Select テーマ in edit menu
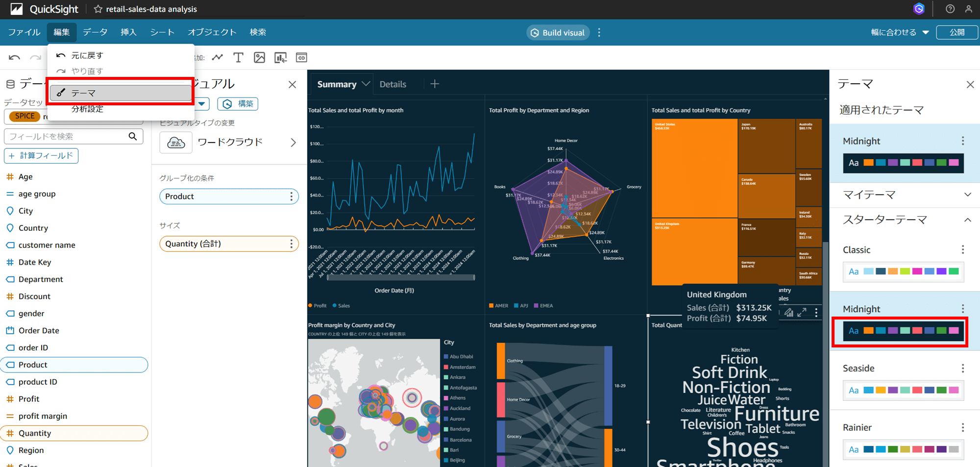Viewport: 980px width, 467px height. 121,93
